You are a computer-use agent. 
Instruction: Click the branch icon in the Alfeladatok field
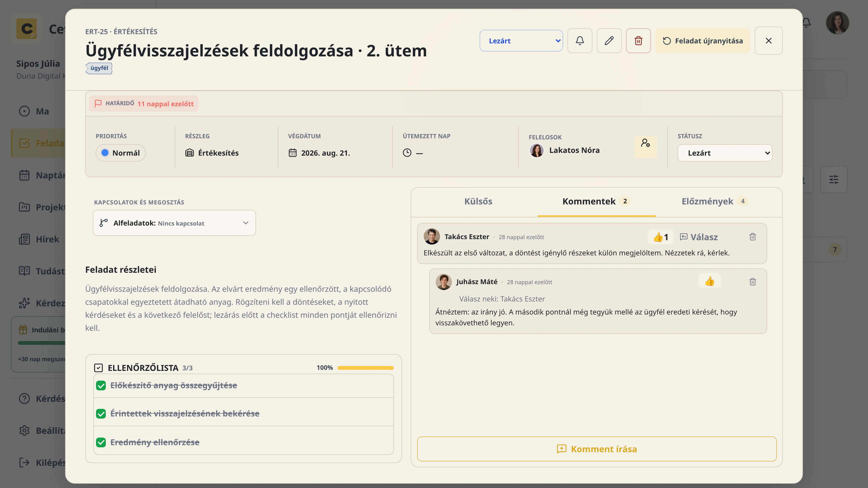pos(103,223)
